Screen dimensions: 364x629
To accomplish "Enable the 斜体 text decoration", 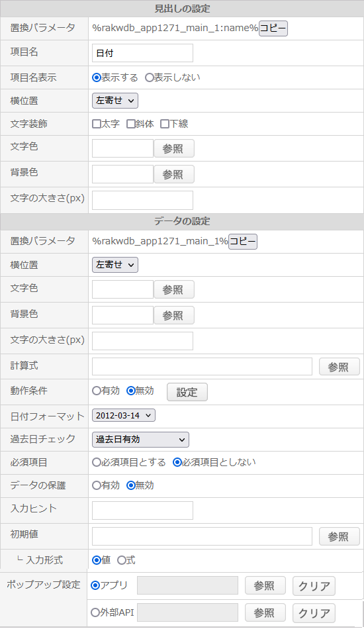I will coord(130,124).
